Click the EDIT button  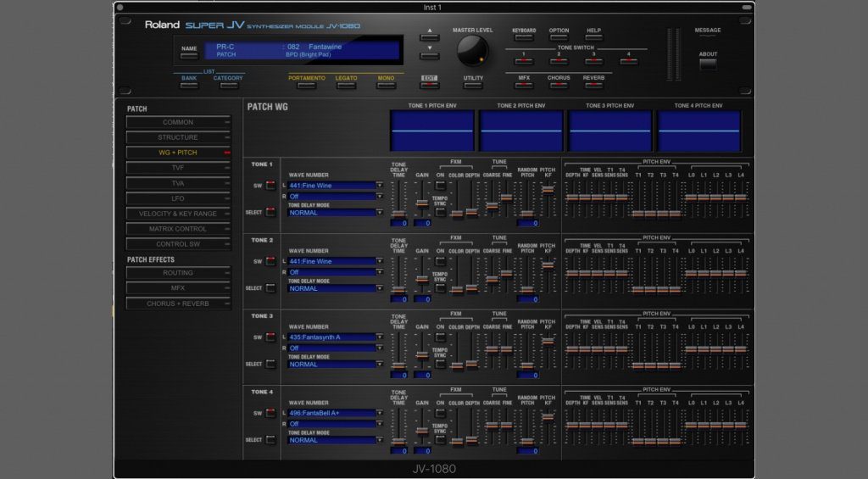point(429,86)
